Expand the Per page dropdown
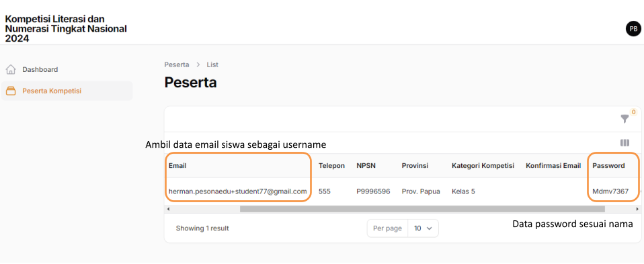Screen dimensions: 644x264 pos(423,228)
